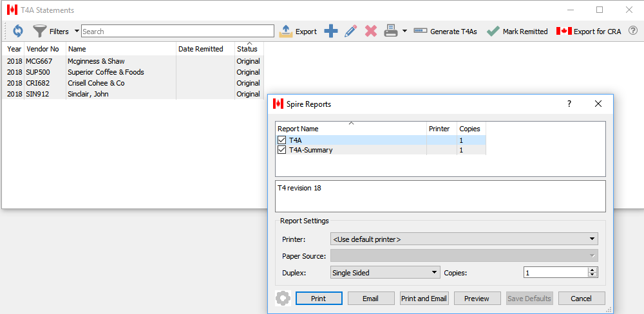Uncheck the T4A-Summary report checkbox

(x=281, y=150)
